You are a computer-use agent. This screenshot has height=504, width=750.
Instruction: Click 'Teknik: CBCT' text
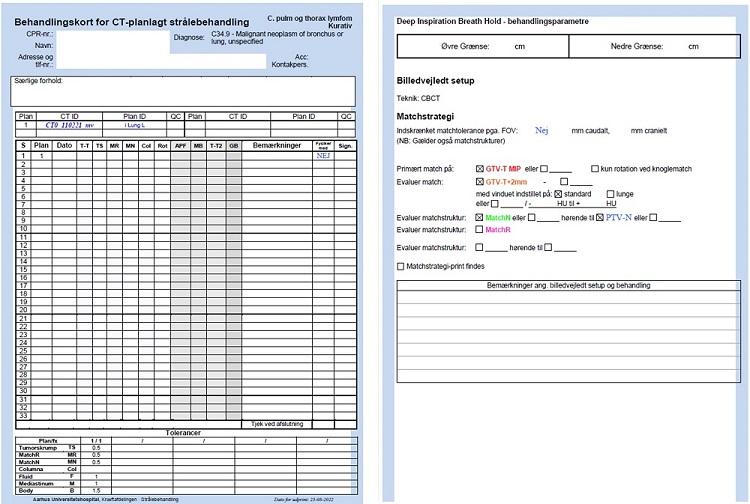click(418, 98)
